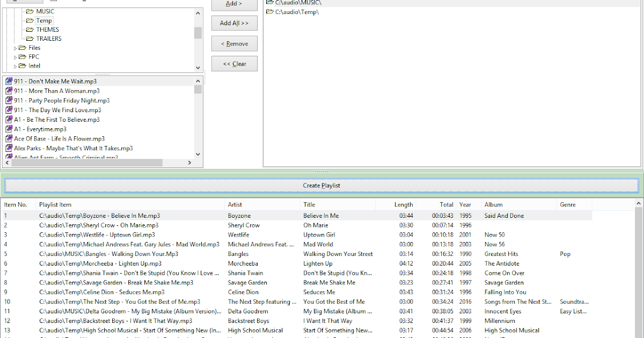Select the MUSIC folder in the tree
Viewport: 644px width, 338px height.
(x=45, y=11)
